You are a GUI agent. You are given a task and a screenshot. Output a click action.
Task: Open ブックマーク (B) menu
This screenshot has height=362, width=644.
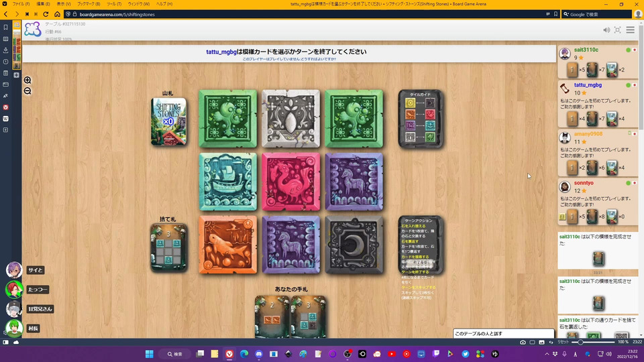89,4
